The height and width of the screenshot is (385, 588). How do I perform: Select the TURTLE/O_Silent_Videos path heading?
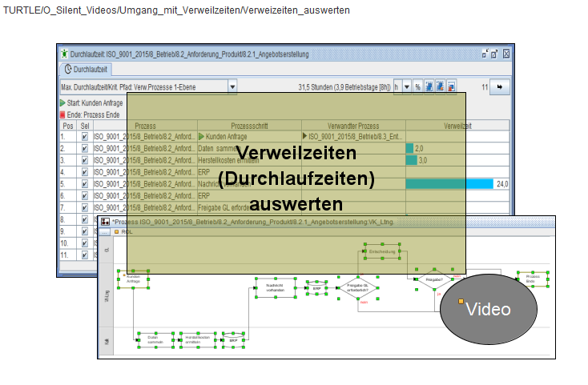[x=176, y=10]
